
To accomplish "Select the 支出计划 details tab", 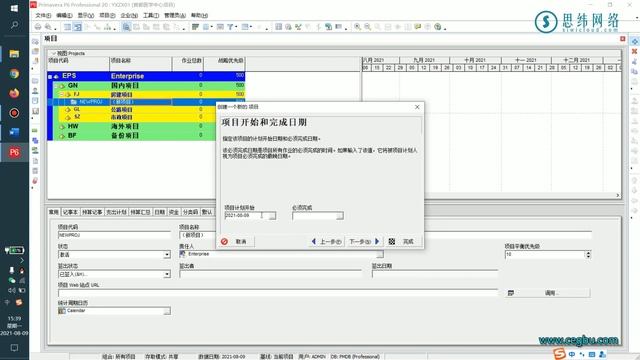I will pyautogui.click(x=116, y=212).
